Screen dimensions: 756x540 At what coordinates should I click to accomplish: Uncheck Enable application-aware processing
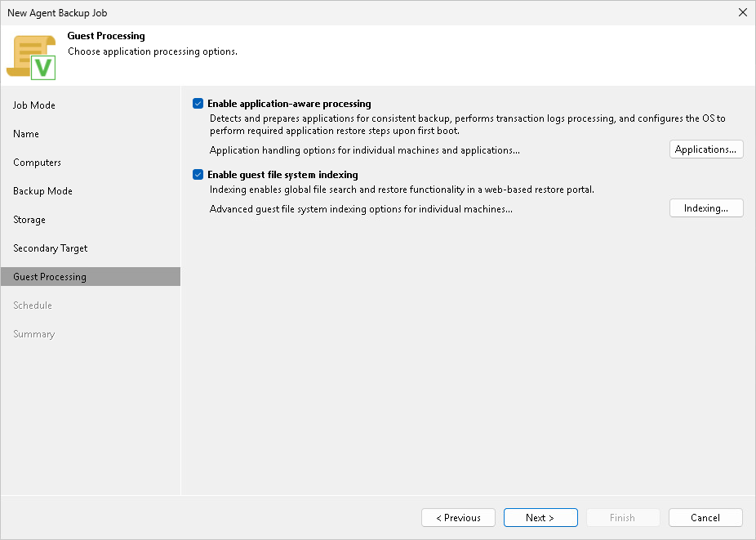[198, 104]
